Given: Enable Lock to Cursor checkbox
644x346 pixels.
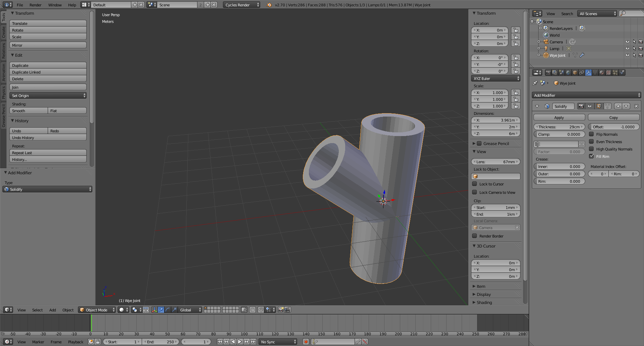Looking at the screenshot, I should pyautogui.click(x=475, y=184).
